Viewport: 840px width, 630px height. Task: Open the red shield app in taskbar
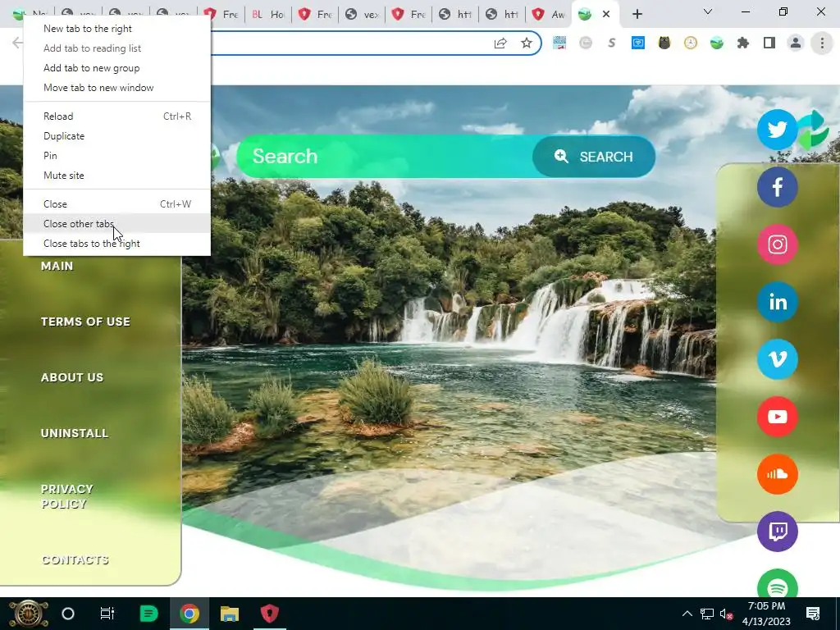[x=269, y=614]
